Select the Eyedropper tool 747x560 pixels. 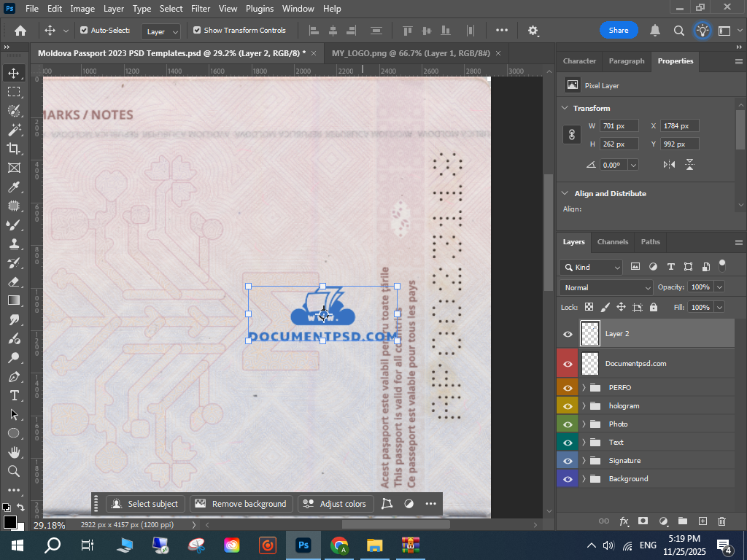(14, 187)
